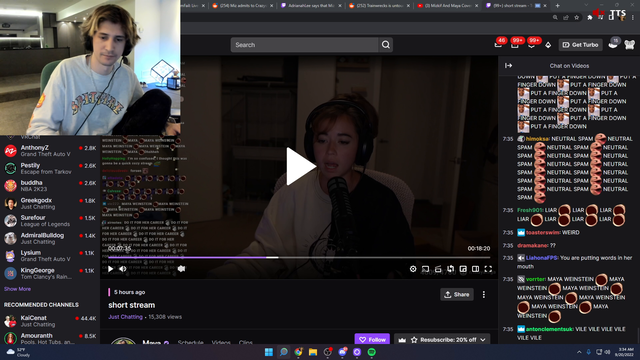Open Windows Start menu

tap(269, 352)
